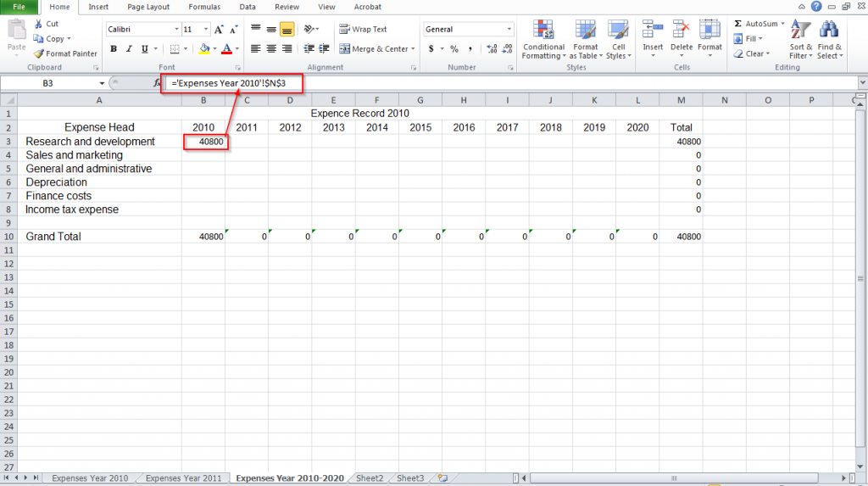Image resolution: width=868 pixels, height=486 pixels.
Task: Toggle Underline formatting
Action: click(144, 48)
